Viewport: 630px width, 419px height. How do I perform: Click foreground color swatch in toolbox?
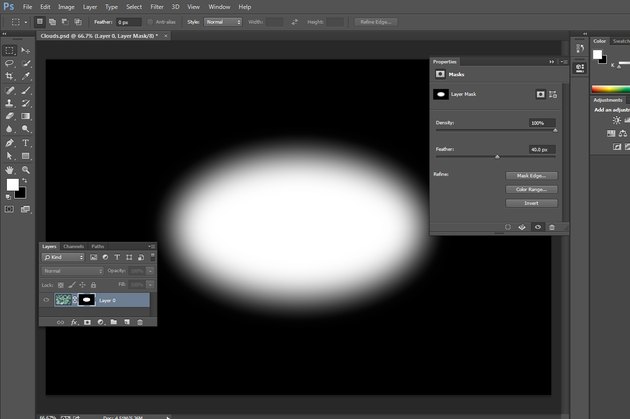tap(12, 184)
